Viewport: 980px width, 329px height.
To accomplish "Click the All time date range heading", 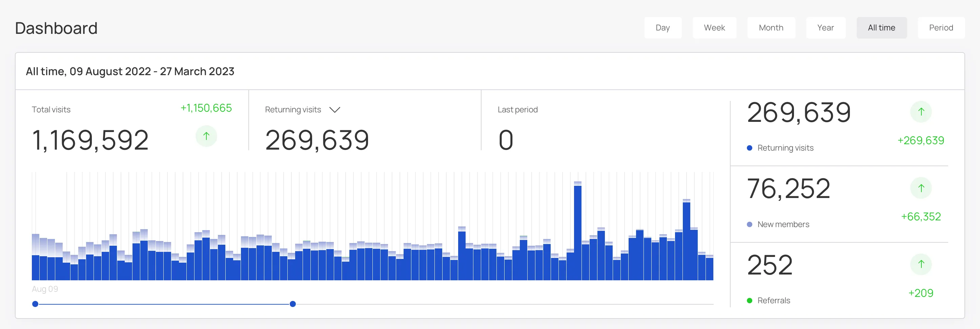I will (x=130, y=71).
